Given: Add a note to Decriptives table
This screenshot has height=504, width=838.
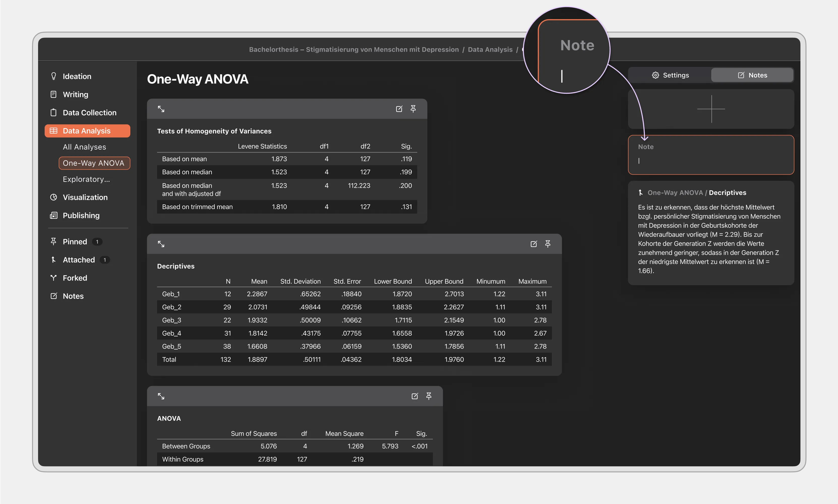Looking at the screenshot, I should [534, 244].
